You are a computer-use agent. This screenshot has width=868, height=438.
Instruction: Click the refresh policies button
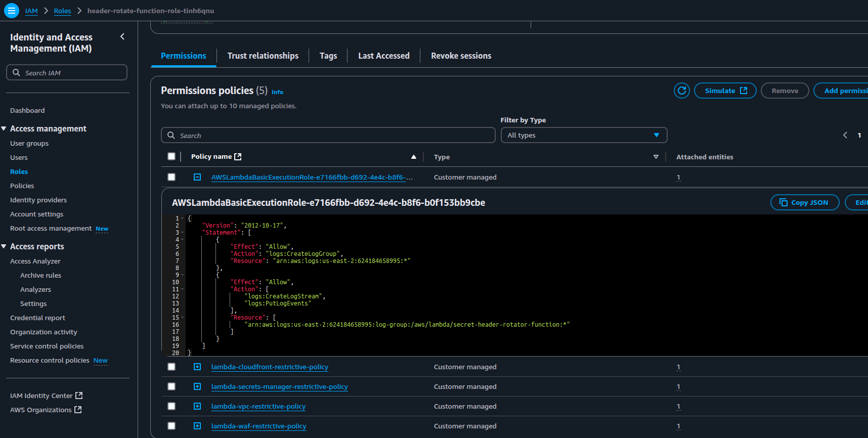[x=681, y=91]
